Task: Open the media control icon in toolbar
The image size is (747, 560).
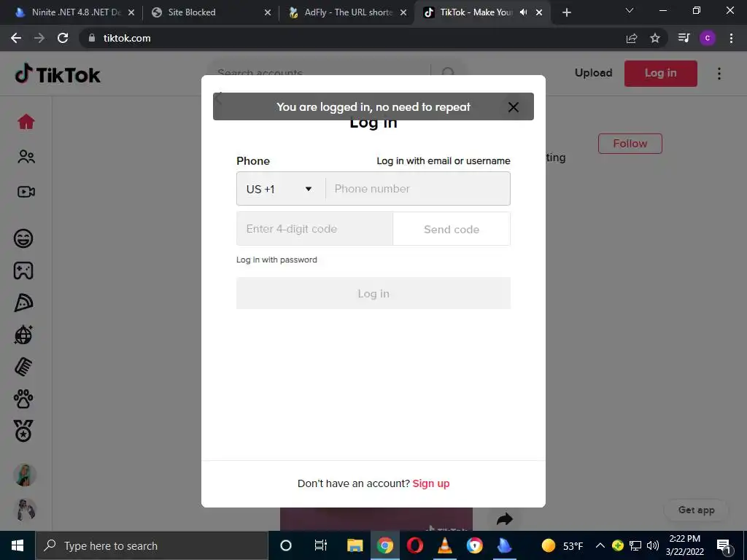Action: click(x=684, y=38)
